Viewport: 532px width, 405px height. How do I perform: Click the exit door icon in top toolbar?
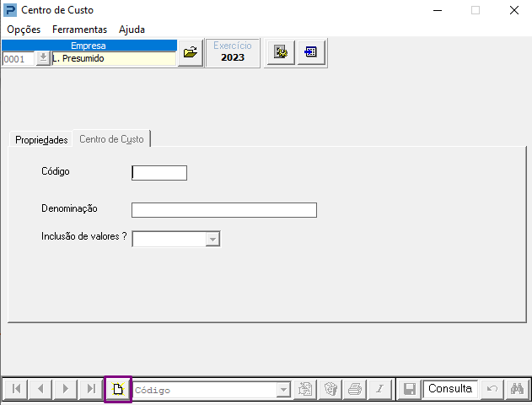(311, 52)
